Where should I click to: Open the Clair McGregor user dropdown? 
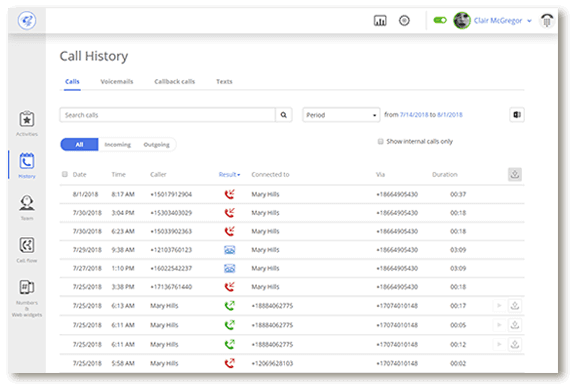click(x=503, y=21)
